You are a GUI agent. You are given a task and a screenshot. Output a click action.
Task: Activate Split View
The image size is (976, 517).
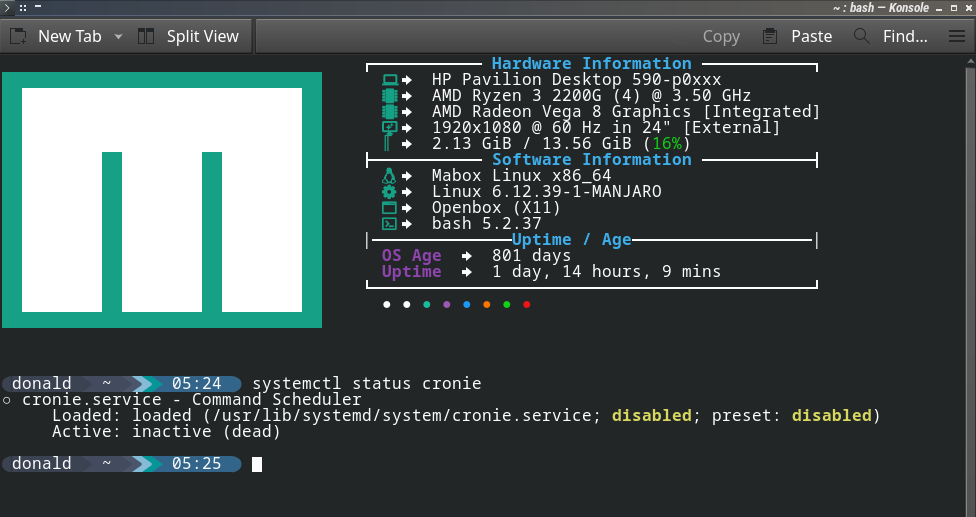pyautogui.click(x=188, y=36)
